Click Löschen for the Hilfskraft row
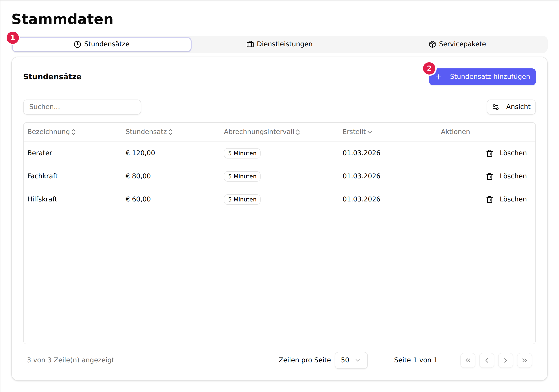 pyautogui.click(x=507, y=199)
